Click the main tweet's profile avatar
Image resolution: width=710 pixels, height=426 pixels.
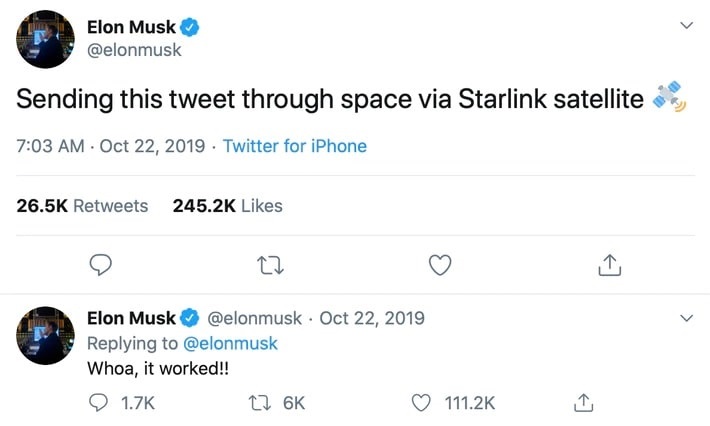click(x=46, y=38)
